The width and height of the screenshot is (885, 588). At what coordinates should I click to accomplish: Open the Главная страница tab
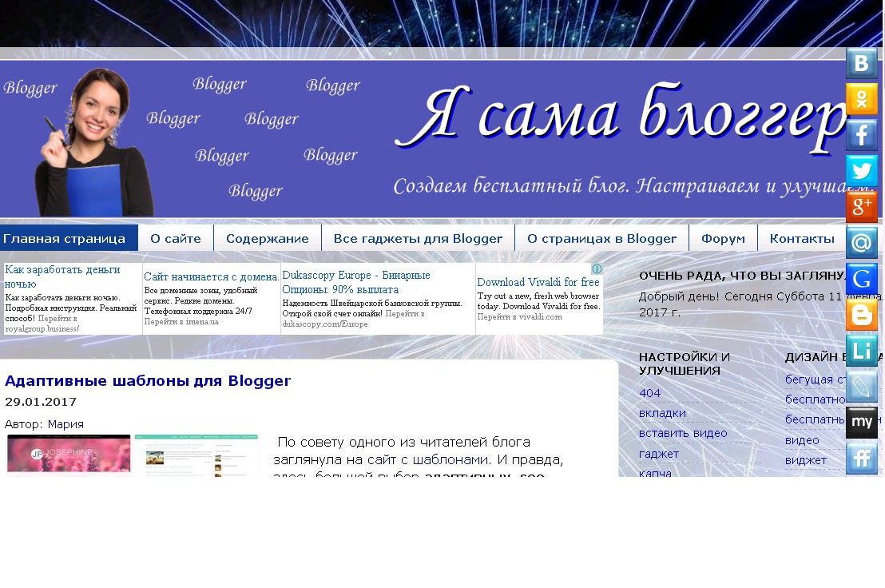point(69,238)
